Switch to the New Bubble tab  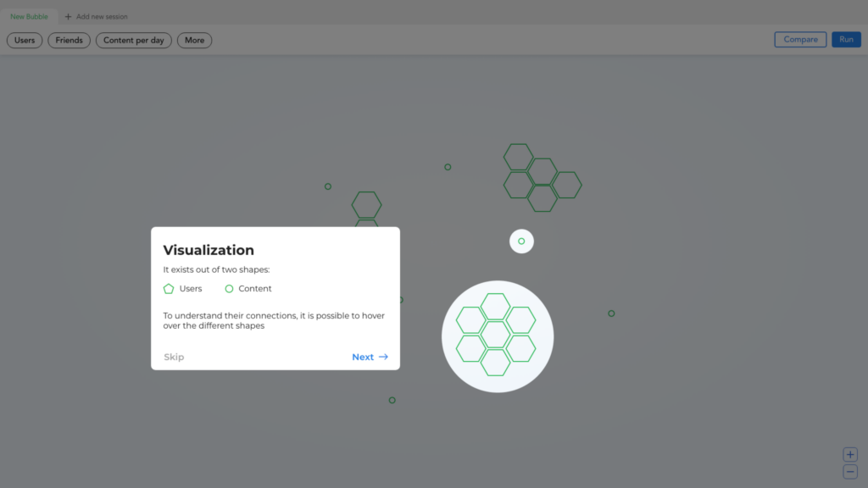click(29, 17)
